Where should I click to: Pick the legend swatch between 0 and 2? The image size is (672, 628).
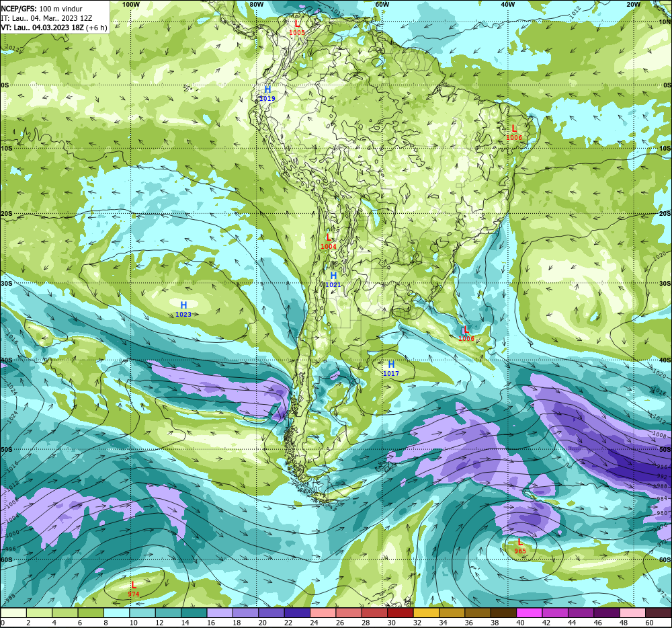coord(13,613)
